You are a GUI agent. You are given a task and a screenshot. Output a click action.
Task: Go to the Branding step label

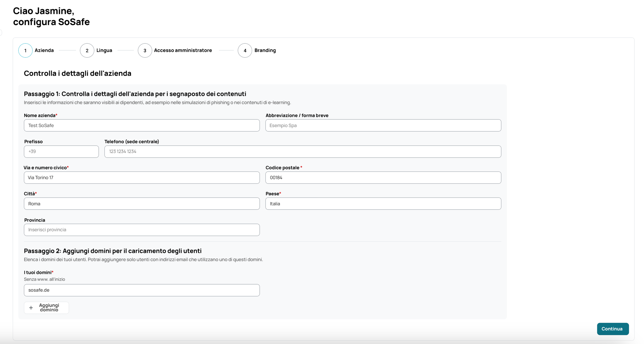265,50
